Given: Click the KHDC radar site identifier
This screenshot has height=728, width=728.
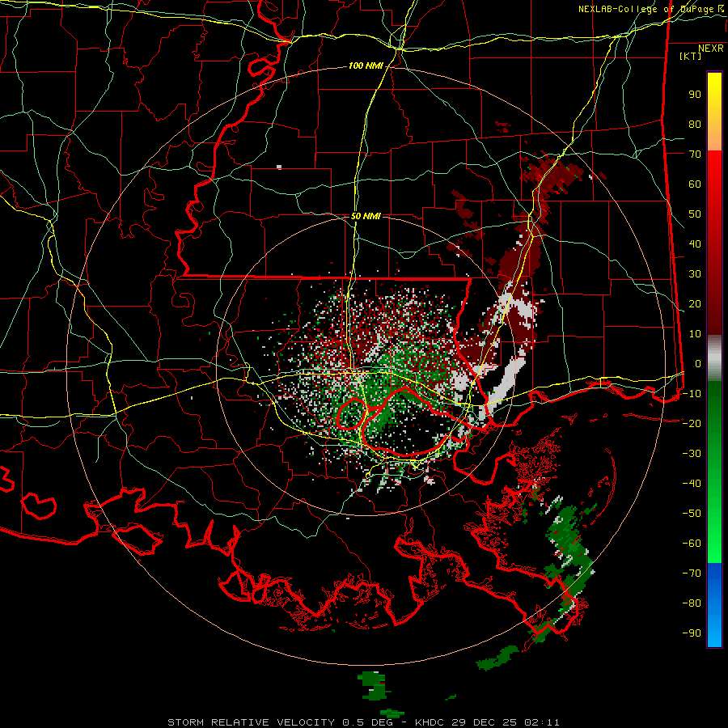Looking at the screenshot, I should pyautogui.click(x=430, y=722).
